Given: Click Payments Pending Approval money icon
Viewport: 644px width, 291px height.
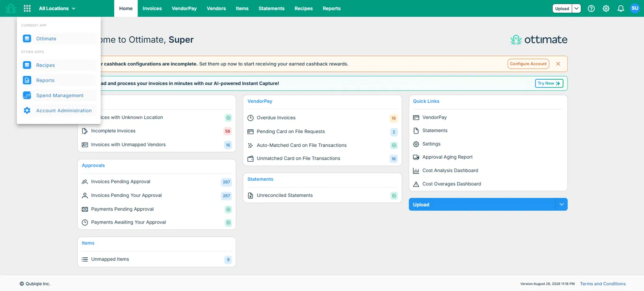Looking at the screenshot, I should [85, 209].
